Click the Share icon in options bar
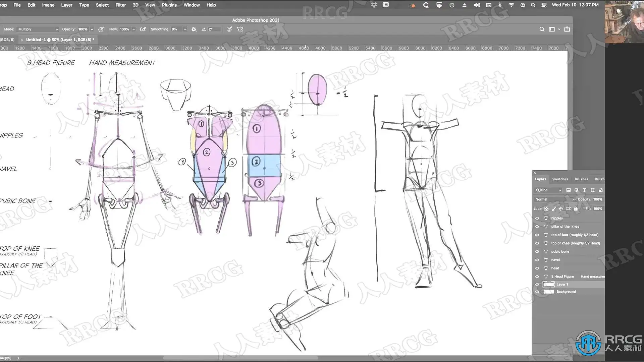The width and height of the screenshot is (644, 362). pos(567,29)
